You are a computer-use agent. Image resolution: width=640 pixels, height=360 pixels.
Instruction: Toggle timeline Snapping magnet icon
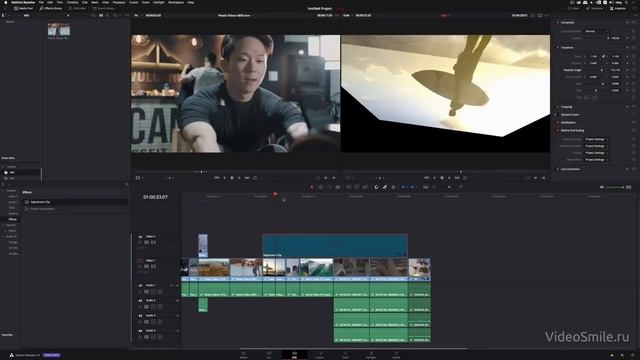coord(376,187)
